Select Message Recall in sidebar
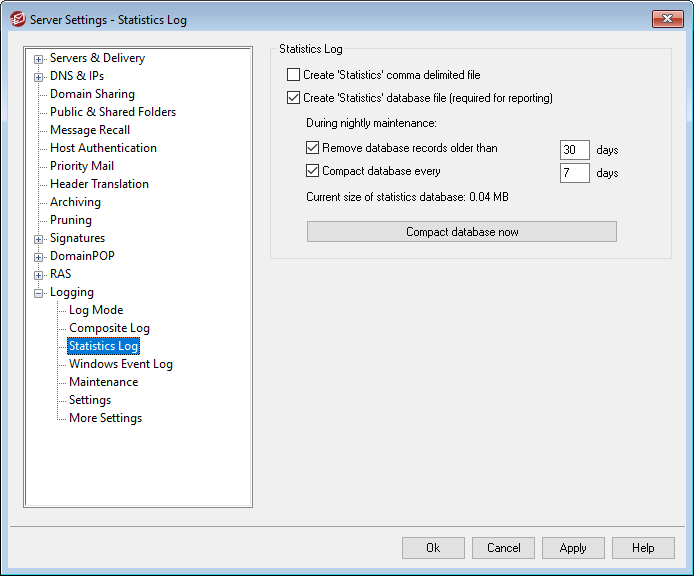This screenshot has height=576, width=694. [x=90, y=130]
